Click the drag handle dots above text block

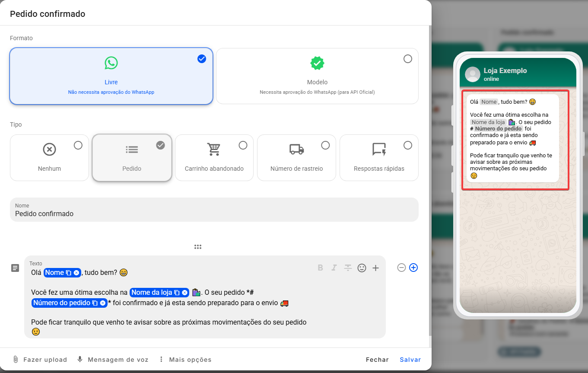[x=198, y=247]
